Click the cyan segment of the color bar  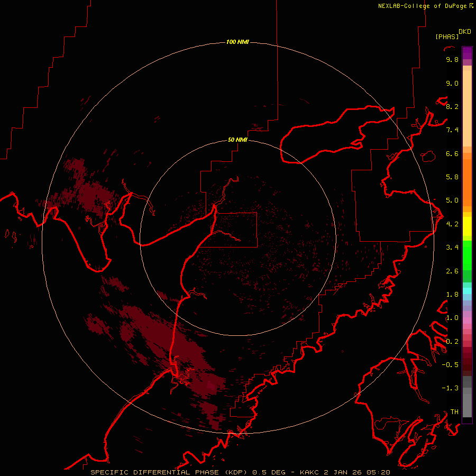point(467,291)
